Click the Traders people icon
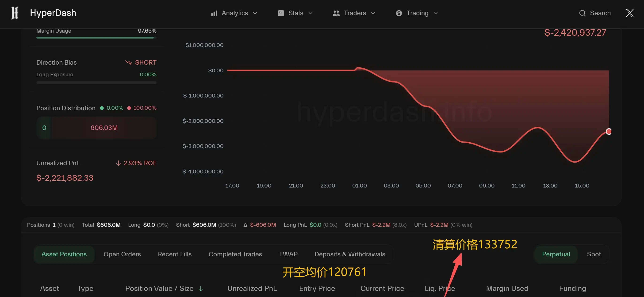This screenshot has width=644, height=297. (x=336, y=13)
